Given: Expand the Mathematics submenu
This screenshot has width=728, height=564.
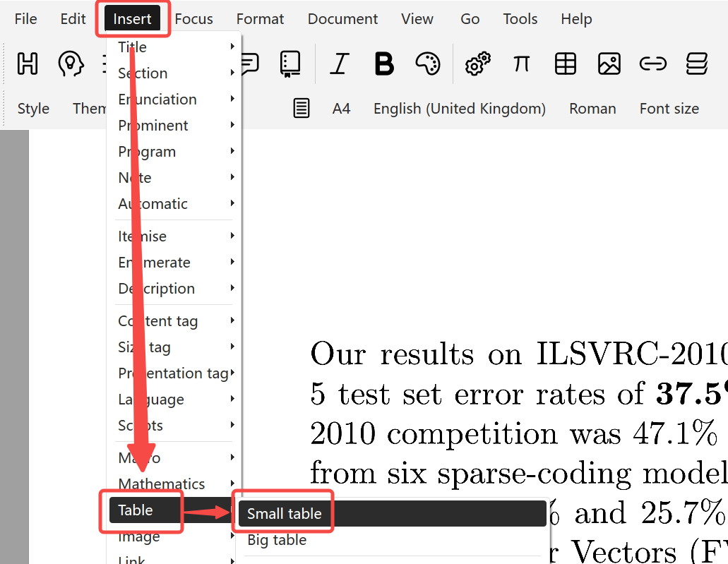Looking at the screenshot, I should point(174,484).
